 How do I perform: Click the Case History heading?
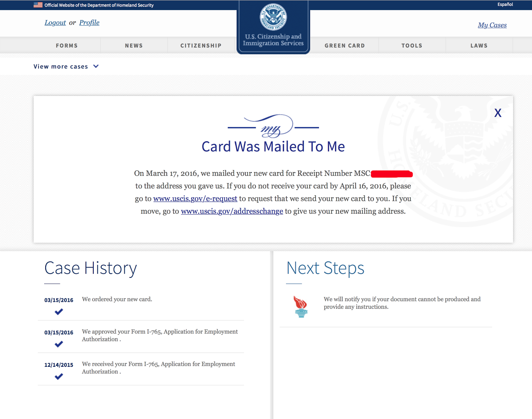tap(90, 268)
